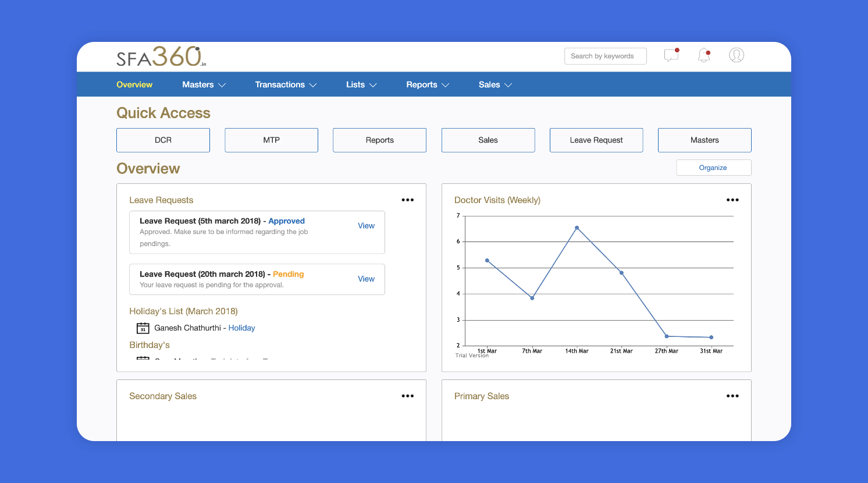Expand the Lists dropdown menu
Image resolution: width=868 pixels, height=483 pixels.
pyautogui.click(x=361, y=84)
